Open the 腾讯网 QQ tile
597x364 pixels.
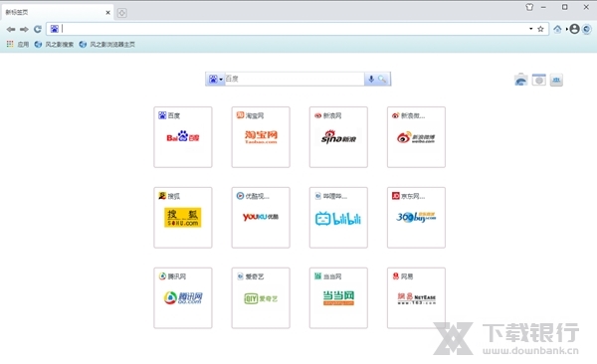(183, 297)
